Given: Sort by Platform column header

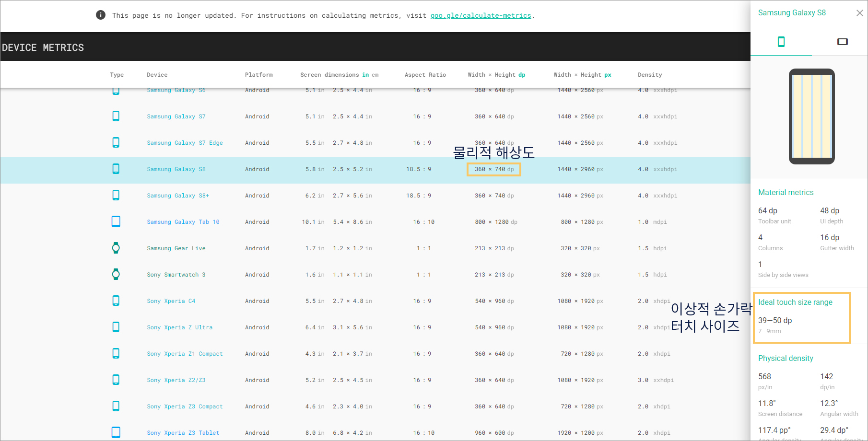Looking at the screenshot, I should 258,75.
